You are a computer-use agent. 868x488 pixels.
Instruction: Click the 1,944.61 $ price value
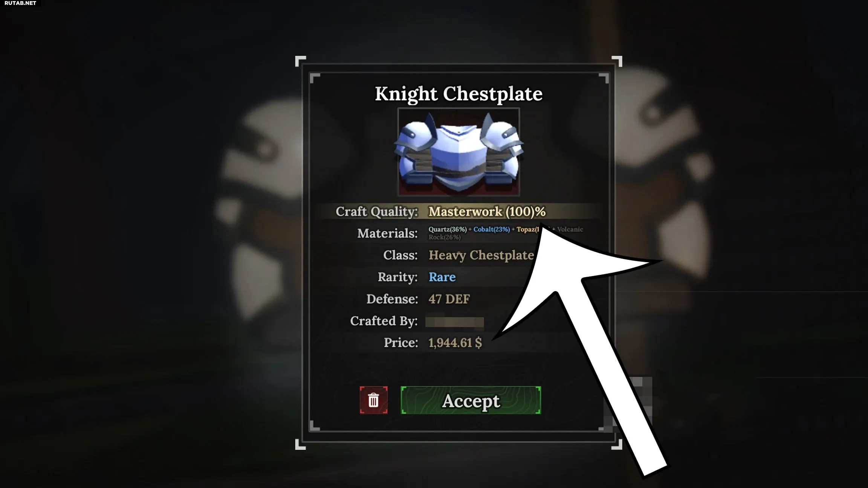(455, 343)
